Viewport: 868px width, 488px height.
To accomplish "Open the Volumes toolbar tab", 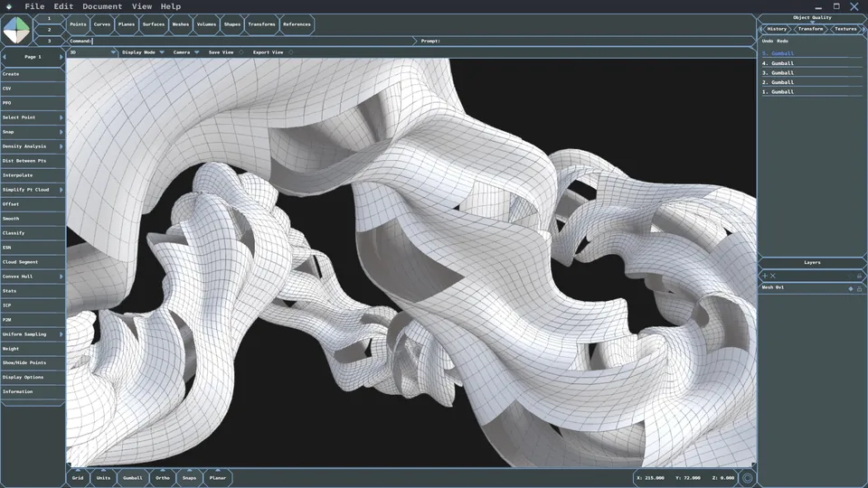I will [x=206, y=24].
